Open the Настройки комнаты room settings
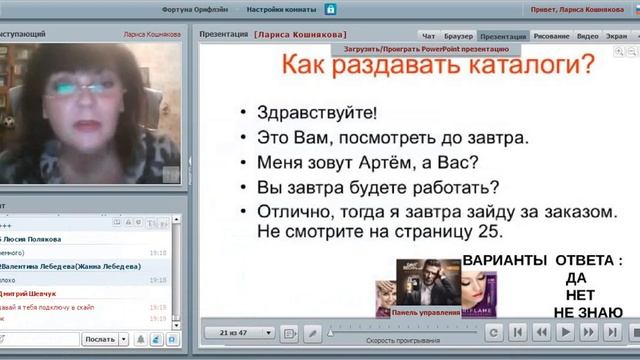Viewport: 640px width, 360px height. coord(281,9)
